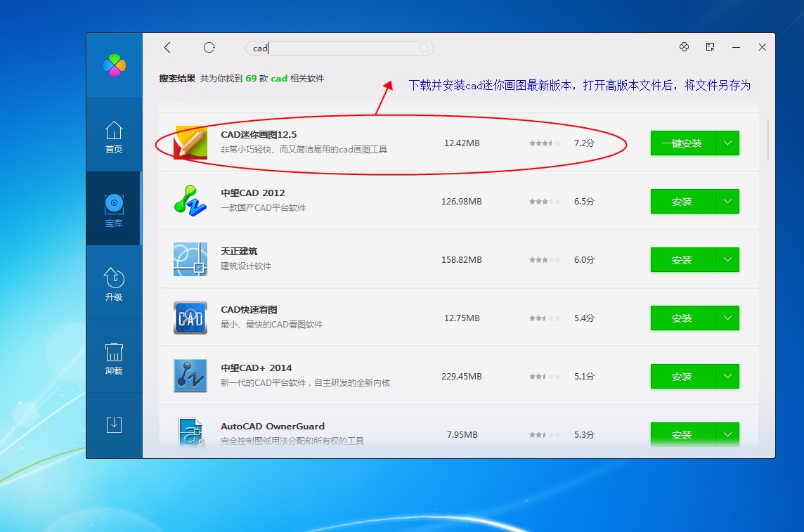Image resolution: width=804 pixels, height=532 pixels.
Task: Install 天正建筑
Action: click(683, 260)
